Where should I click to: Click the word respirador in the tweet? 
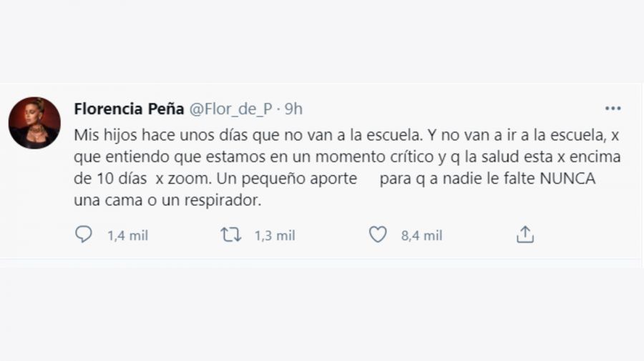coord(224,201)
